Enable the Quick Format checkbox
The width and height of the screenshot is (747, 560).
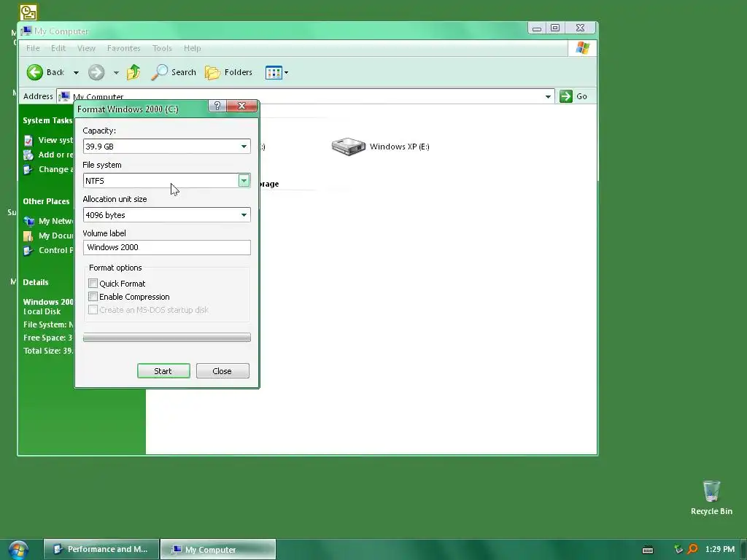point(93,284)
